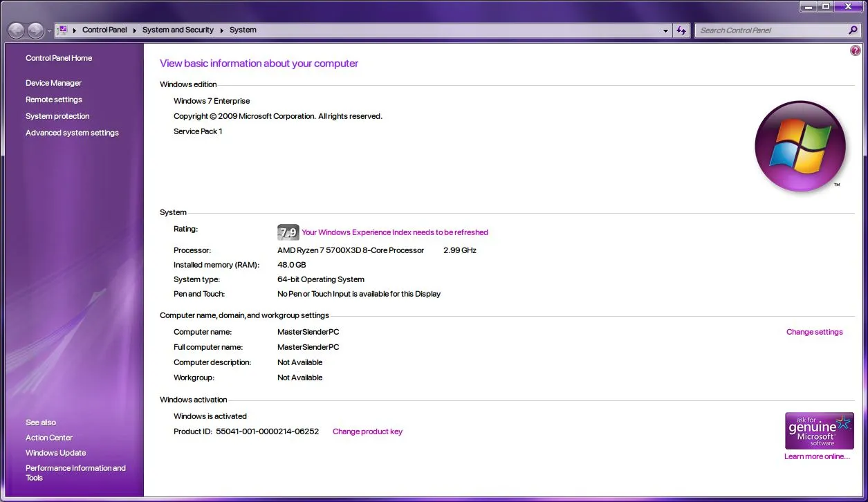The image size is (868, 502).
Task: Open the Control Panel breadcrumb
Action: 104,30
